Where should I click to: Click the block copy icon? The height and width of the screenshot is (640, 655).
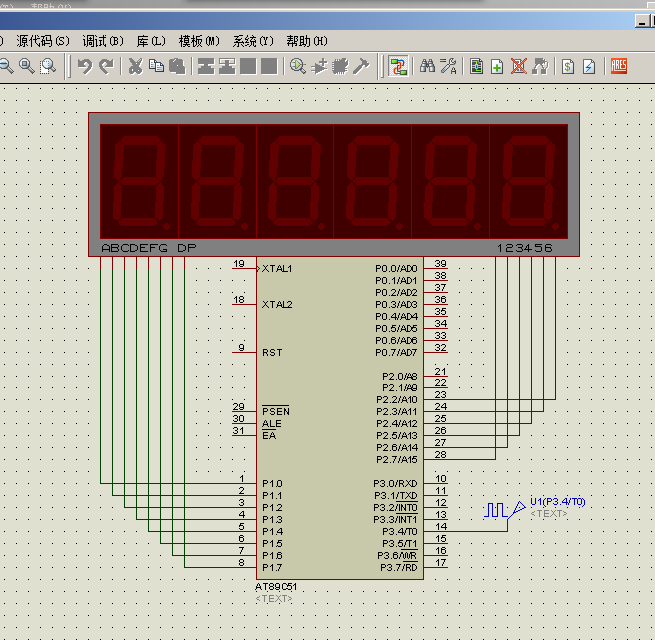click(206, 66)
